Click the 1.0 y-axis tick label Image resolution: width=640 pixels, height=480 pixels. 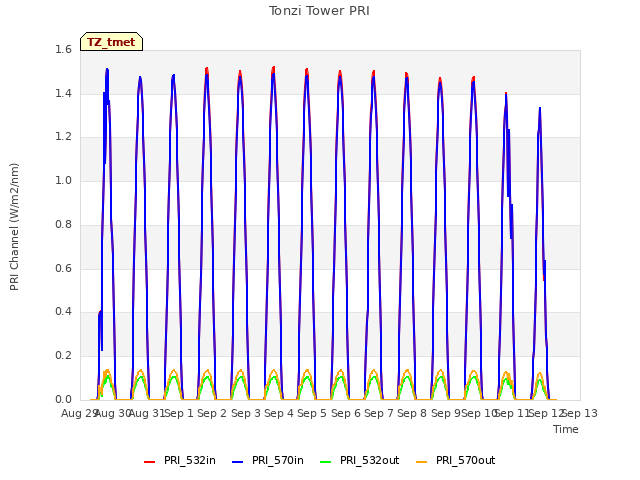(63, 180)
